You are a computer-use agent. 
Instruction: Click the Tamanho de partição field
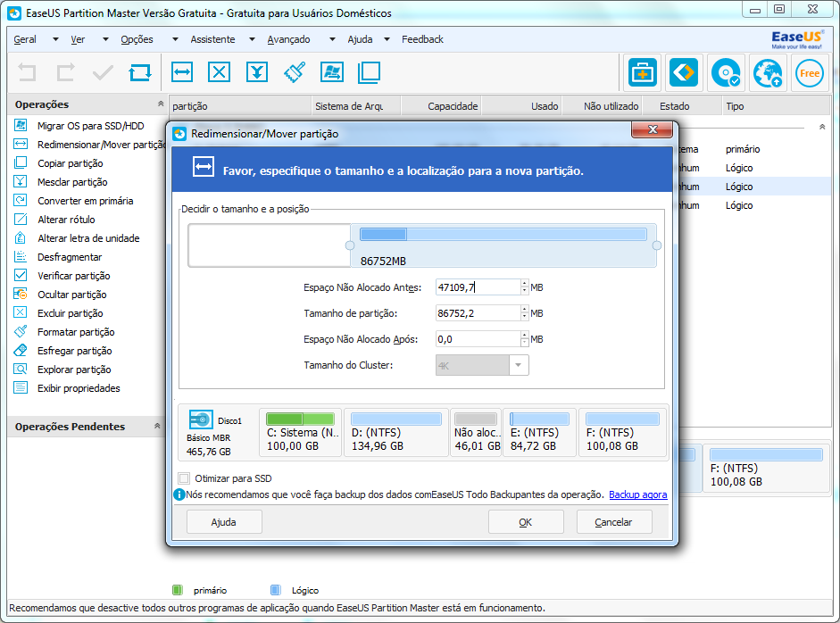click(478, 313)
